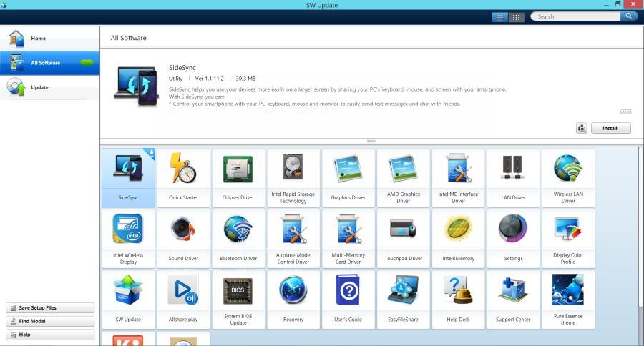This screenshot has height=346, width=644.
Task: Choose the EasyFileShare icon
Action: [404, 299]
